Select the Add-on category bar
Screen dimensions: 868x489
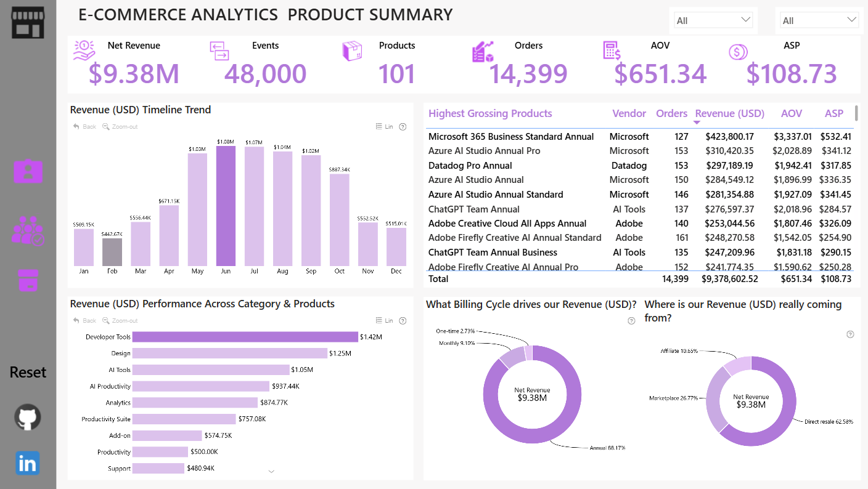click(x=167, y=435)
